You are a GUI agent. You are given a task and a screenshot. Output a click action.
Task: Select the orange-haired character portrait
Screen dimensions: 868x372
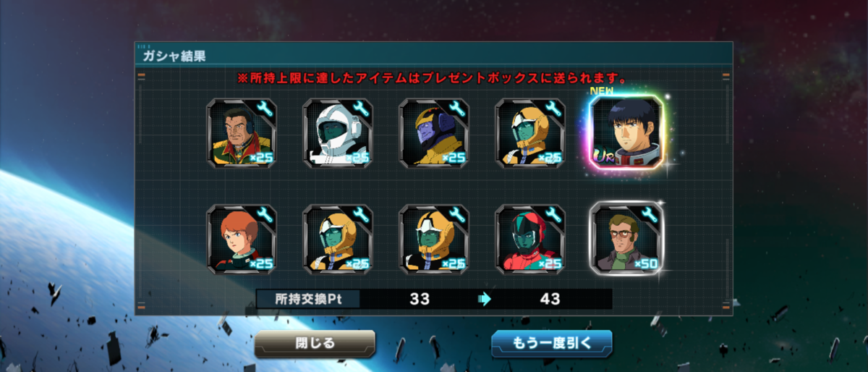coord(242,239)
